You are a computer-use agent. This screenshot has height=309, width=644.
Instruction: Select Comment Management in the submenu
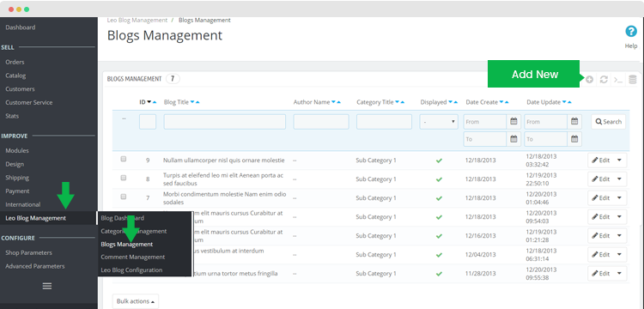[132, 257]
